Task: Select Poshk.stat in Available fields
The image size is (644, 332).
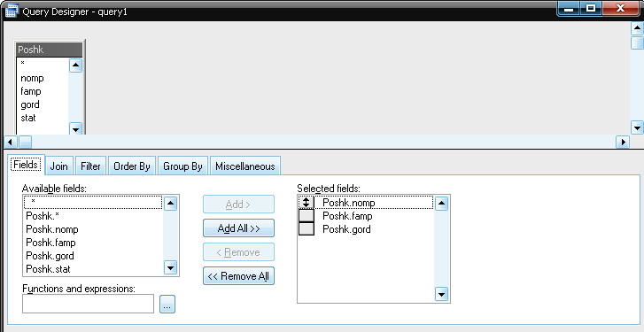Action: pos(93,269)
